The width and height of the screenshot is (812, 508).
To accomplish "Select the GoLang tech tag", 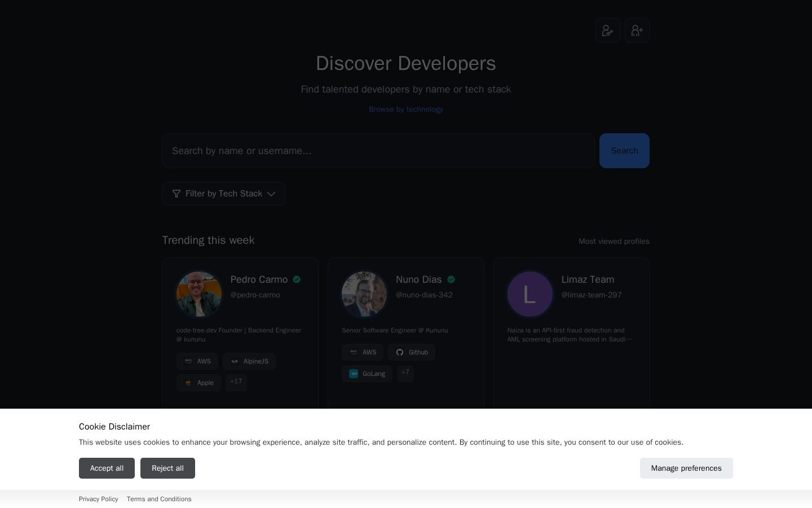I will (367, 374).
